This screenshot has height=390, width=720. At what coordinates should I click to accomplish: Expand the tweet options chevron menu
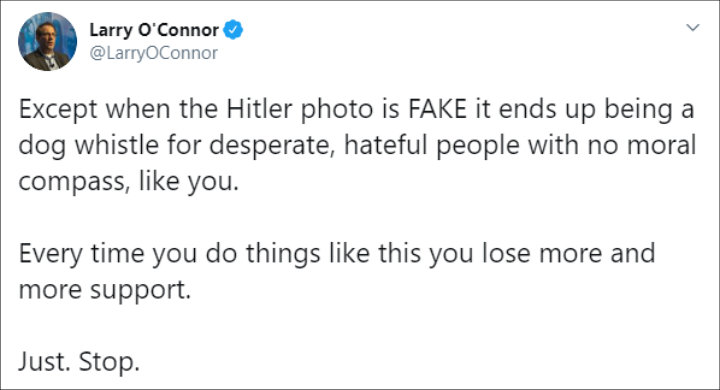[692, 28]
